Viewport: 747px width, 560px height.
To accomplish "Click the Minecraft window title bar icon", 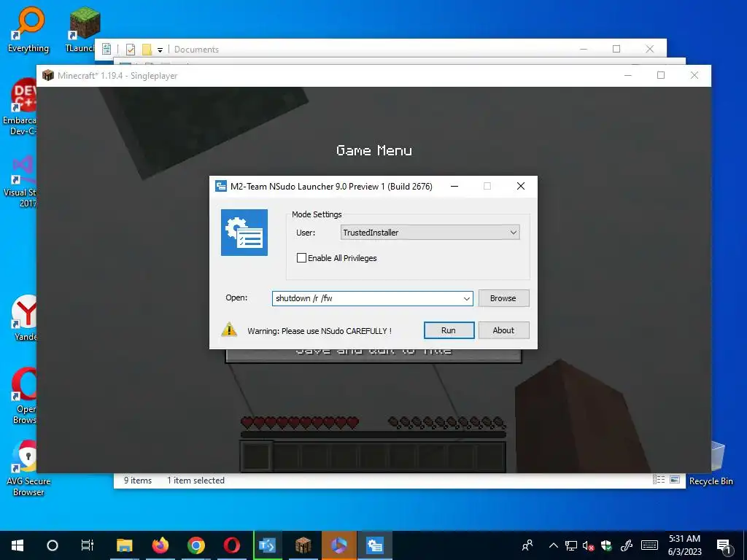I will (x=47, y=75).
